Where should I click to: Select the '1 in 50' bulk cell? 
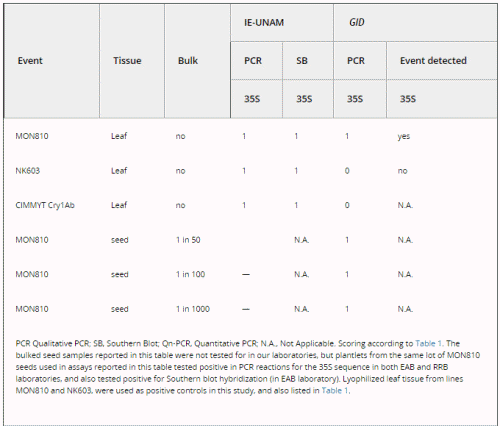pos(188,240)
